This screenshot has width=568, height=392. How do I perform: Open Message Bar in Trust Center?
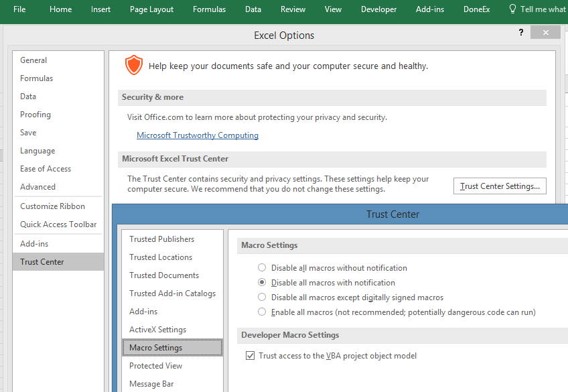[172, 384]
